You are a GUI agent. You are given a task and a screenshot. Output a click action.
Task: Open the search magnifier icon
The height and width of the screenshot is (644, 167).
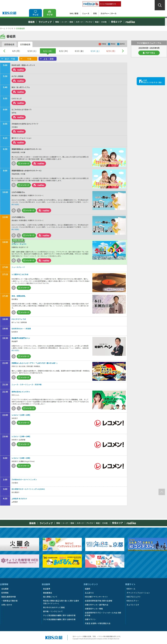click(160, 5)
